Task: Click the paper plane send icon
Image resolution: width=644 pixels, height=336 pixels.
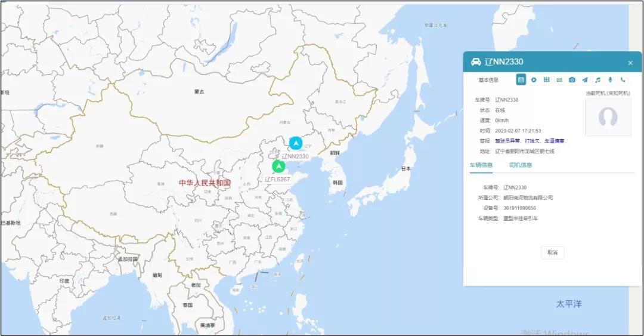Action: (585, 79)
